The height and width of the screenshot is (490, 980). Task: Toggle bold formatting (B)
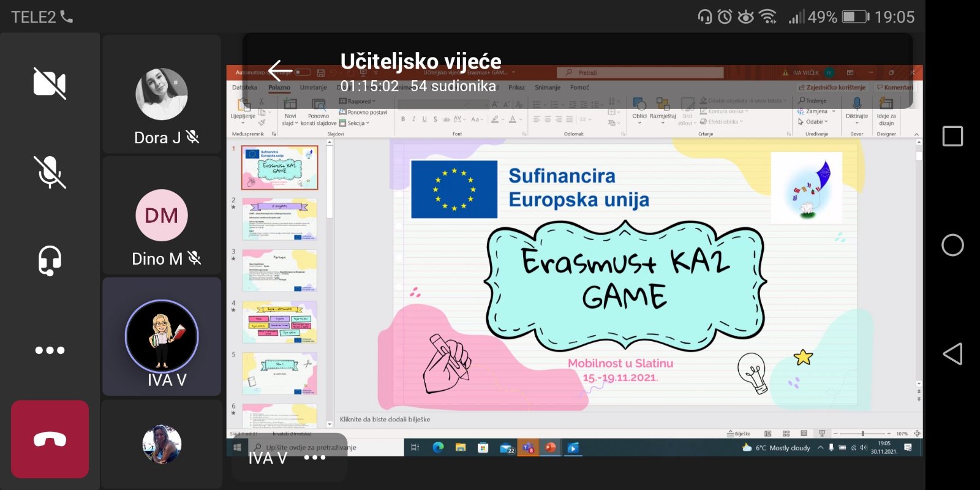click(403, 119)
